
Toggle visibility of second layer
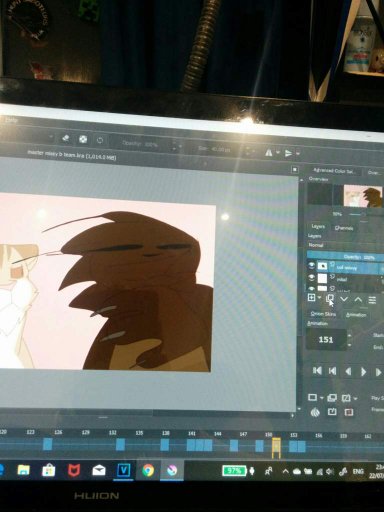[x=311, y=277]
